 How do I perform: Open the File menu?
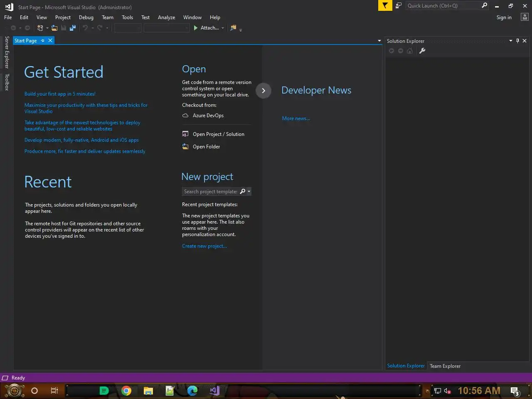(8, 17)
